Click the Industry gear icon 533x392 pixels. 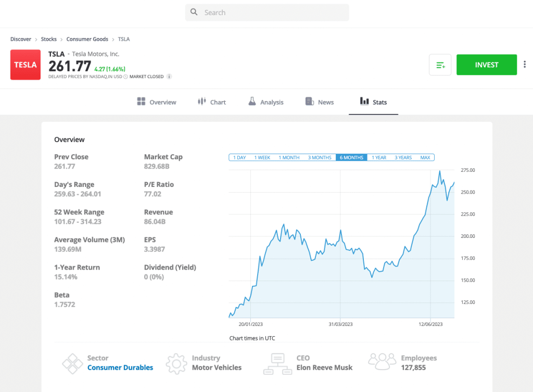click(176, 363)
